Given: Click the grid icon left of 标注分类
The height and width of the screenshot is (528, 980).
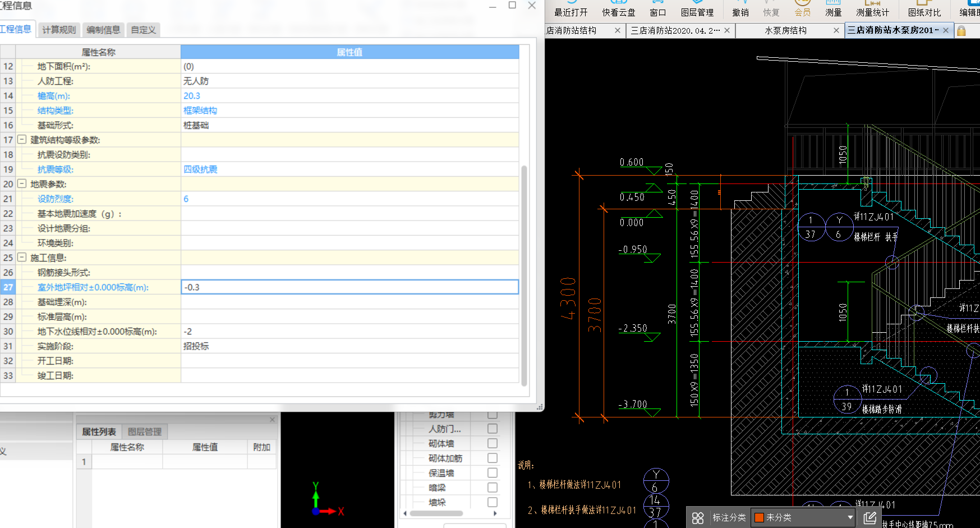Looking at the screenshot, I should 698,518.
